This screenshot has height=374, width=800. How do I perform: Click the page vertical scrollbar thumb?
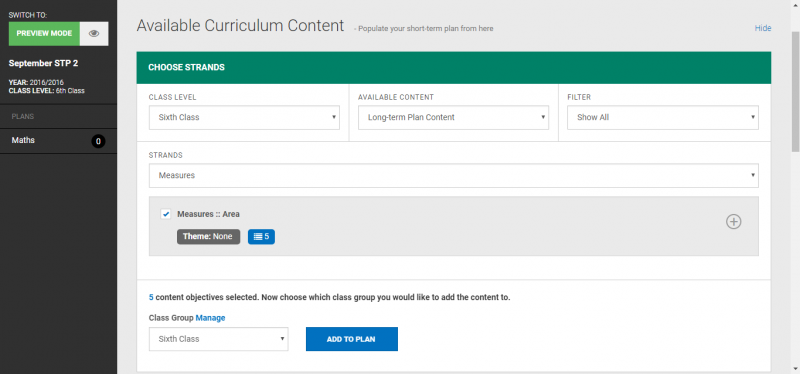pos(795,92)
